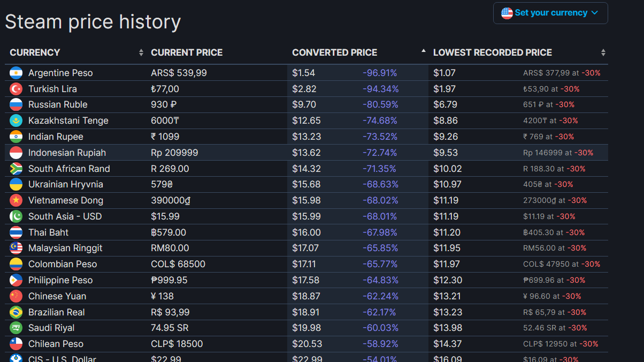Image resolution: width=644 pixels, height=362 pixels.
Task: Click the Russian flag icon
Action: (x=16, y=104)
